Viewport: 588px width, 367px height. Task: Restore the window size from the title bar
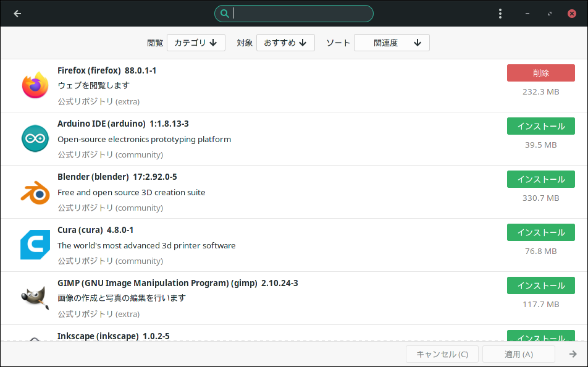[x=549, y=14]
